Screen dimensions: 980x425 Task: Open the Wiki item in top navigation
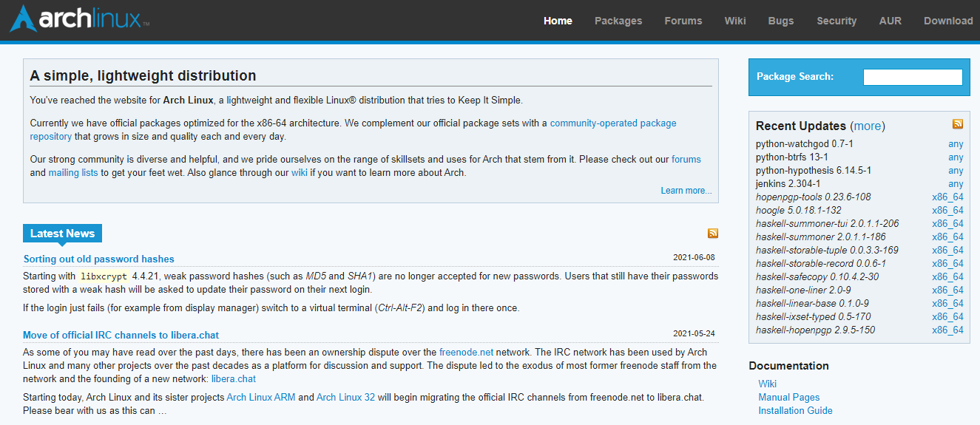click(x=735, y=21)
